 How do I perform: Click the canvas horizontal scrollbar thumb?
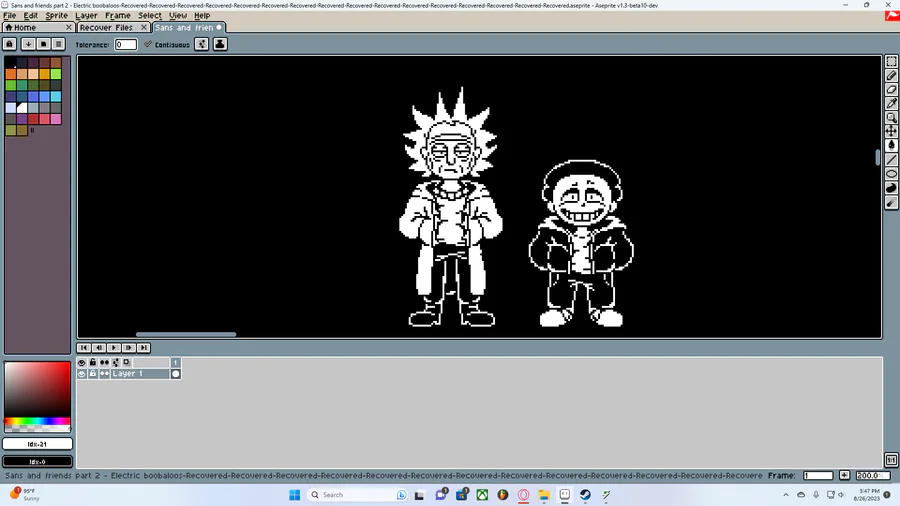(x=185, y=334)
